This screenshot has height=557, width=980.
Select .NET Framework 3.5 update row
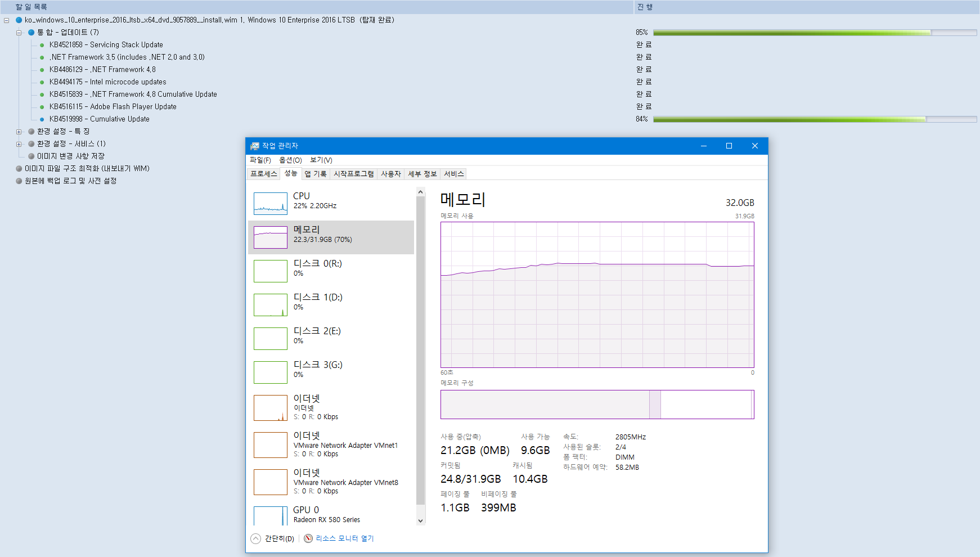click(x=127, y=57)
